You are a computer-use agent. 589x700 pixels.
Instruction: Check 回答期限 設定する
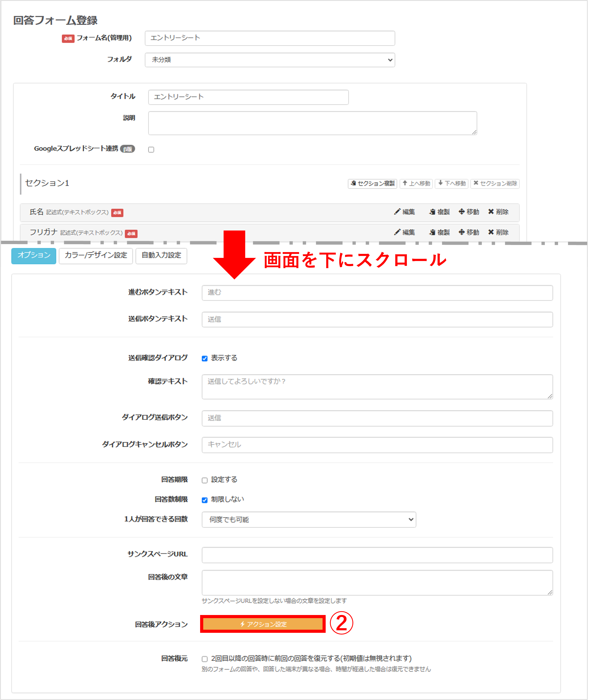[205, 480]
